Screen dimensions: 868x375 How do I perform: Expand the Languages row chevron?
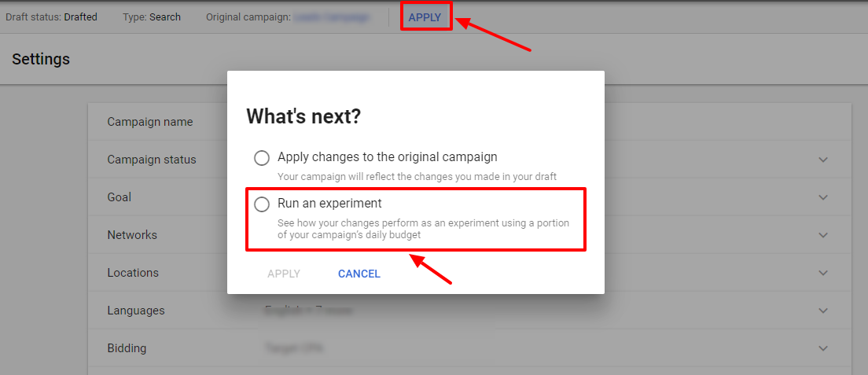click(x=823, y=311)
